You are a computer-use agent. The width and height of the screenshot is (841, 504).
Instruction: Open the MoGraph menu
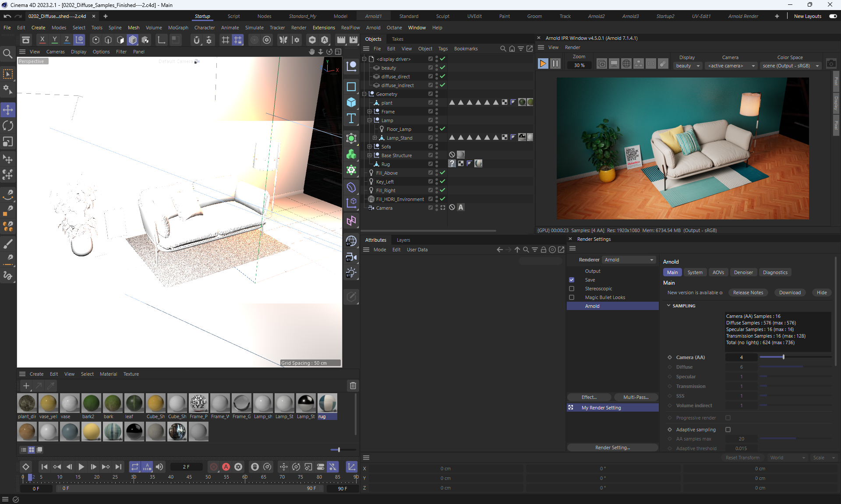(x=178, y=28)
